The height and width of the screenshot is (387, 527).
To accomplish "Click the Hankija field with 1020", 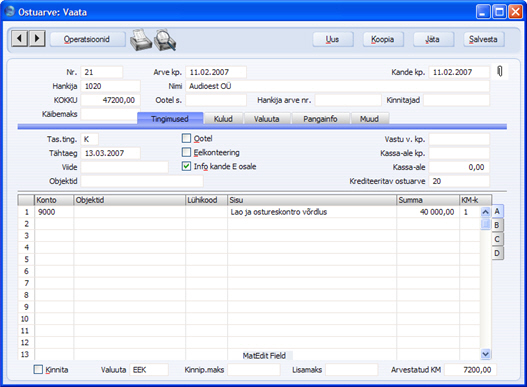I will [x=111, y=86].
